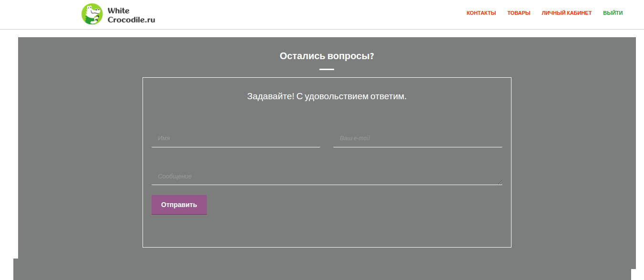This screenshot has height=280, width=644.
Task: Focus the Имя input field
Action: click(236, 138)
